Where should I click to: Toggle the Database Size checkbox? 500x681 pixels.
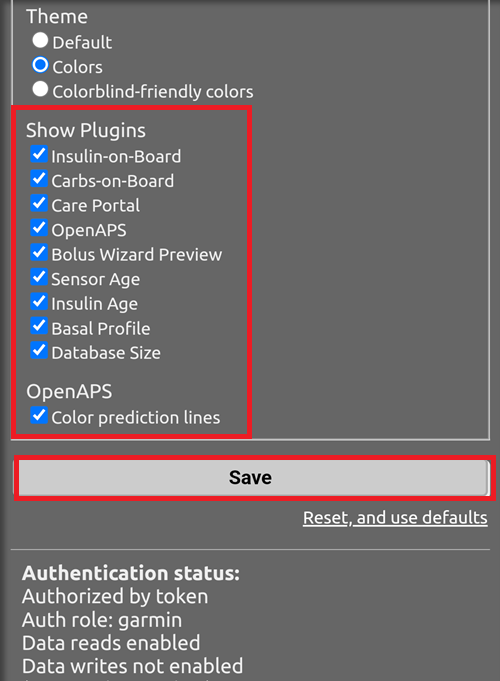[x=39, y=350]
